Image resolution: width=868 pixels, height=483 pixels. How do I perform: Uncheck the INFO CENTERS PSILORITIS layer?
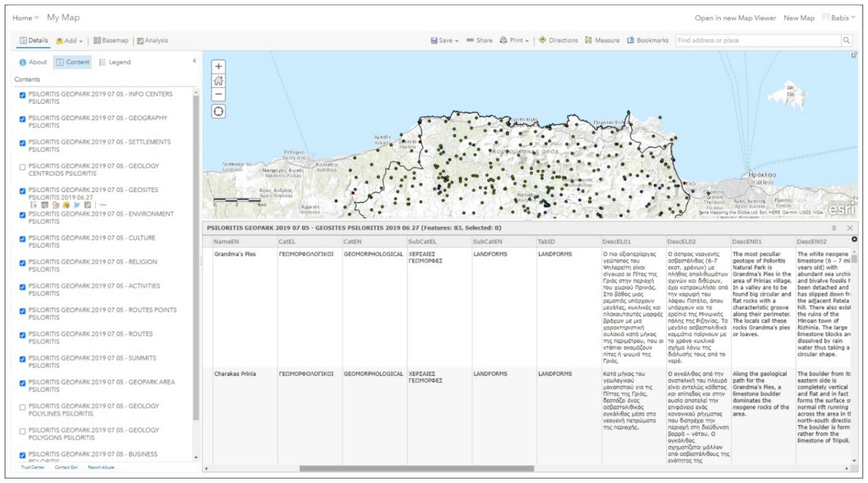[x=23, y=95]
